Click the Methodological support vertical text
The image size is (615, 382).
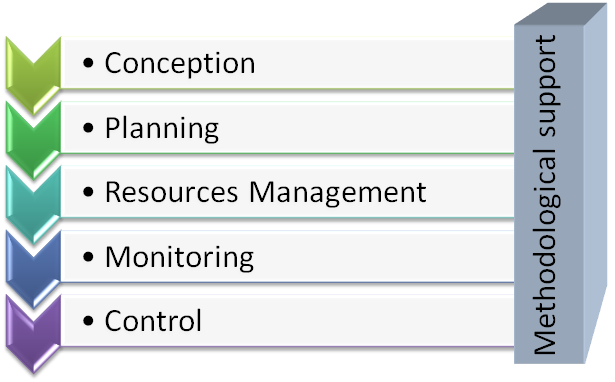(x=546, y=195)
